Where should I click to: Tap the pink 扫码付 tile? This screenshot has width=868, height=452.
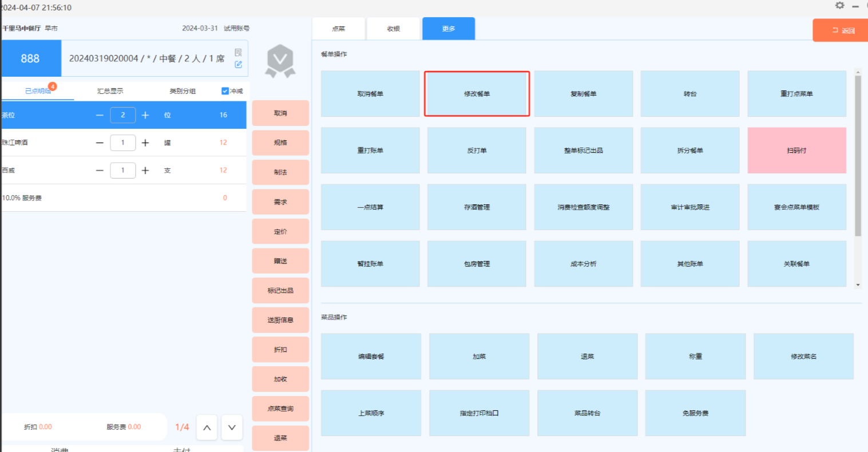point(796,150)
